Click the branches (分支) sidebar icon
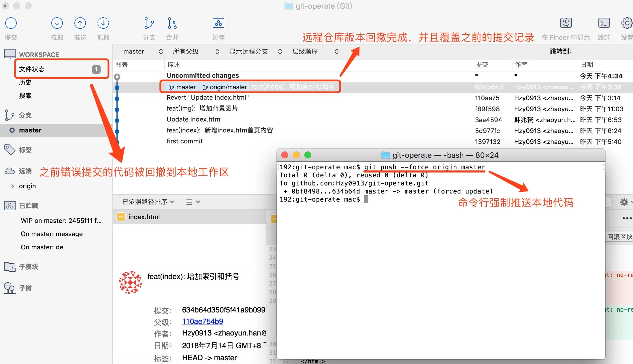The width and height of the screenshot is (633, 364). pyautogui.click(x=10, y=115)
